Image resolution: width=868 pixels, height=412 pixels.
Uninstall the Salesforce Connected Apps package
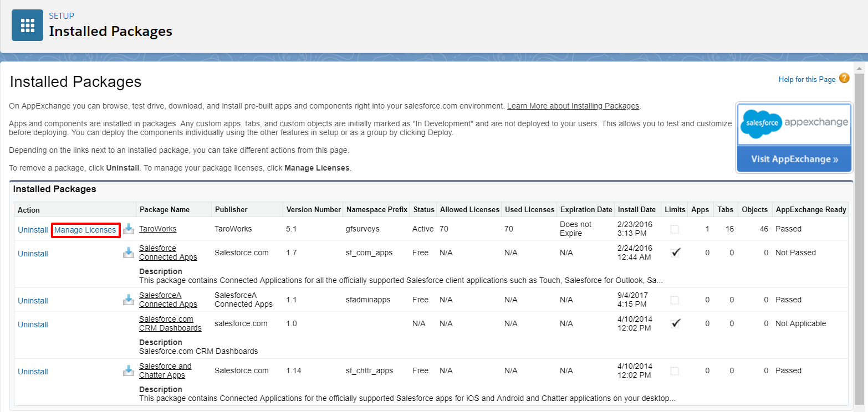[33, 254]
